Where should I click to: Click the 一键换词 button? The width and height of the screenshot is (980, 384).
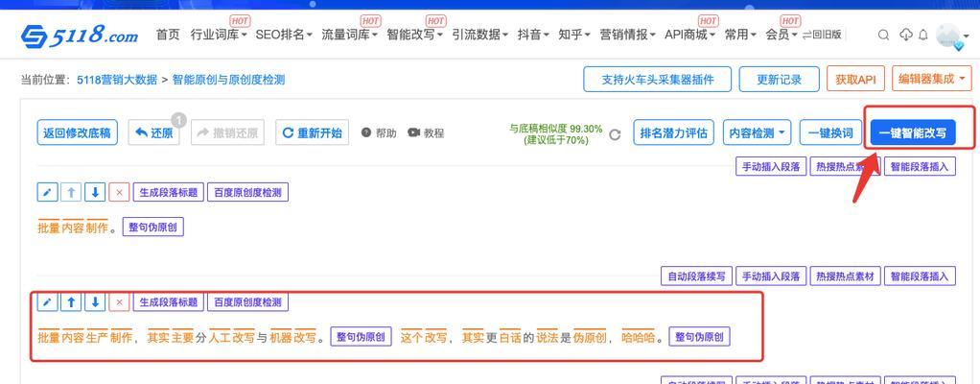[x=830, y=132]
